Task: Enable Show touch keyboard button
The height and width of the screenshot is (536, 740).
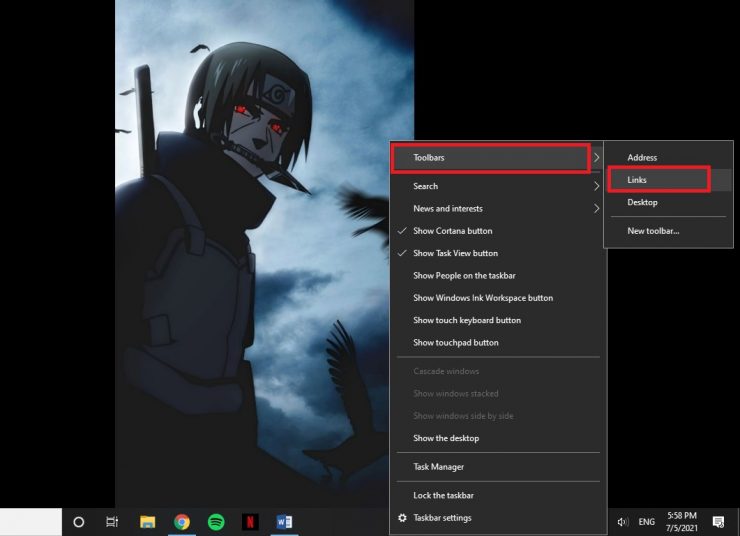Action: click(x=498, y=320)
